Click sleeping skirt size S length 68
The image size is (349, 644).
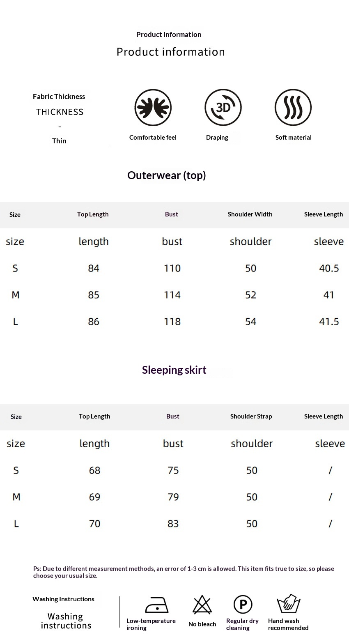point(94,470)
